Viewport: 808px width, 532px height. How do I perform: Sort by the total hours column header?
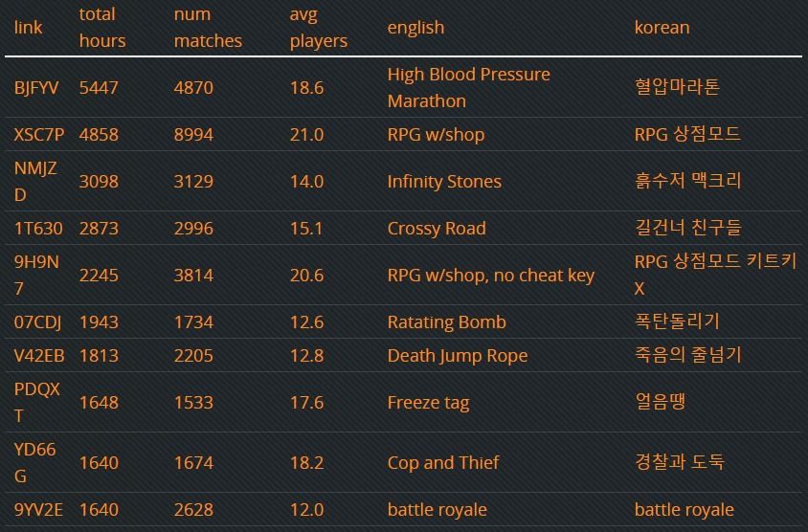point(102,28)
